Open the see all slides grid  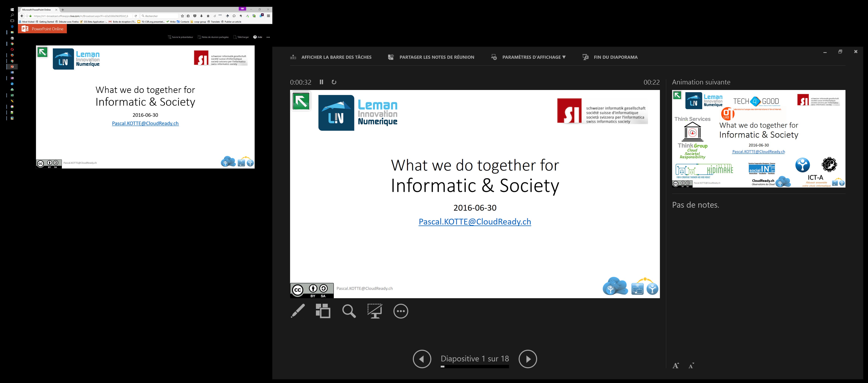click(323, 311)
